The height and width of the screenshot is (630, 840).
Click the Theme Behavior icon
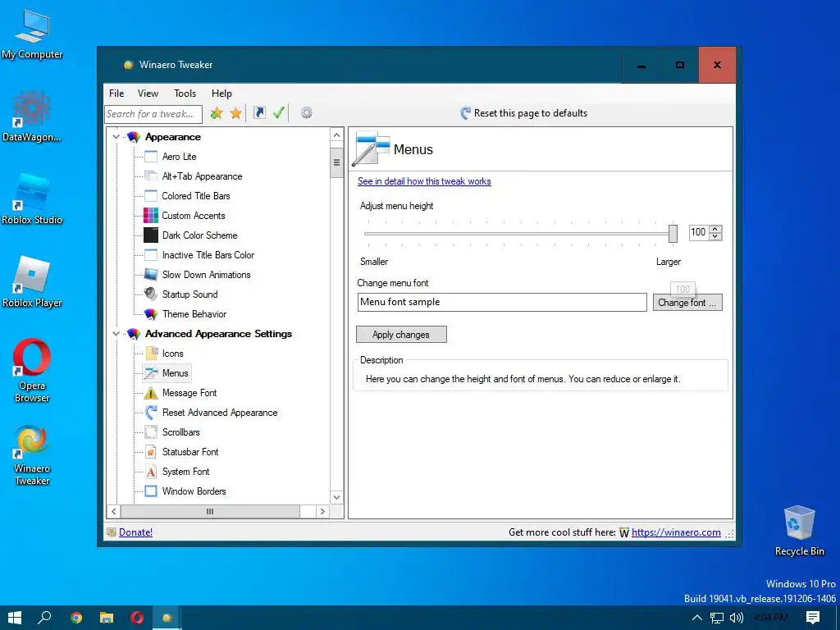(x=151, y=314)
